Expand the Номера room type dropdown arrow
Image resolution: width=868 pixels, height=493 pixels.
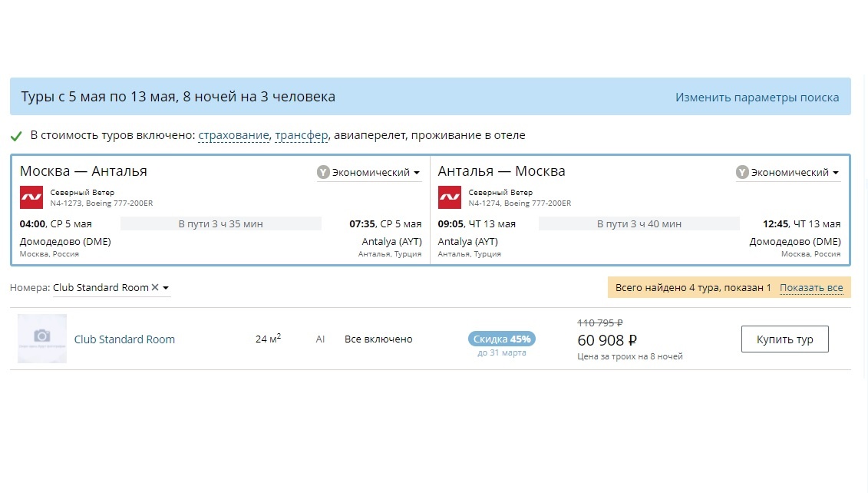(x=166, y=288)
